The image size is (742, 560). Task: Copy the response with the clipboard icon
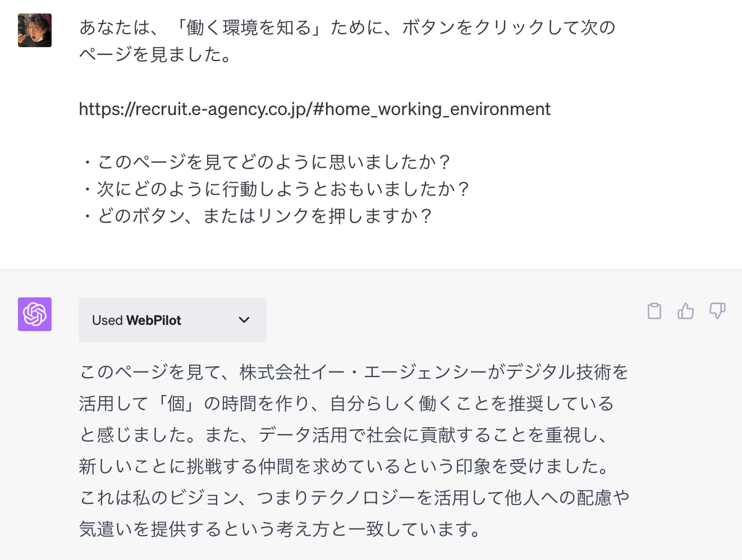[x=654, y=311]
